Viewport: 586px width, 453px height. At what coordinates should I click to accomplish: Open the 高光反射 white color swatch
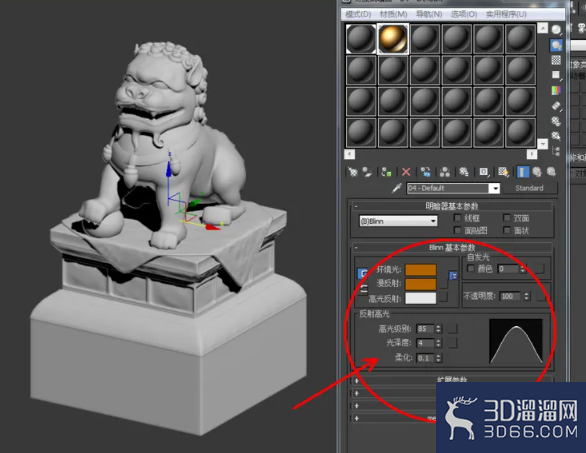421,298
